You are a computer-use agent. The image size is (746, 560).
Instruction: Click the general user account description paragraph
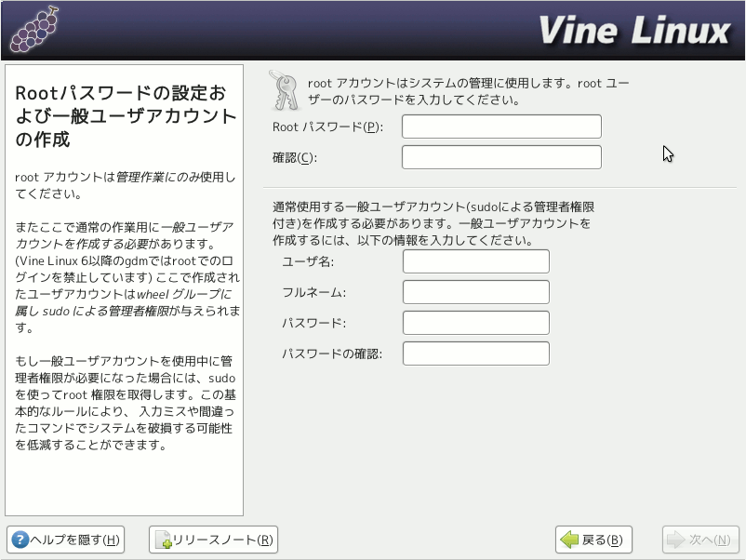tap(433, 223)
